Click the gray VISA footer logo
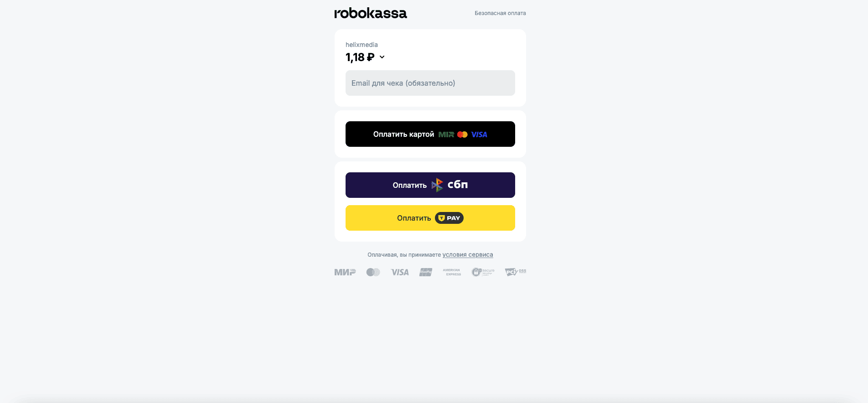 [400, 272]
